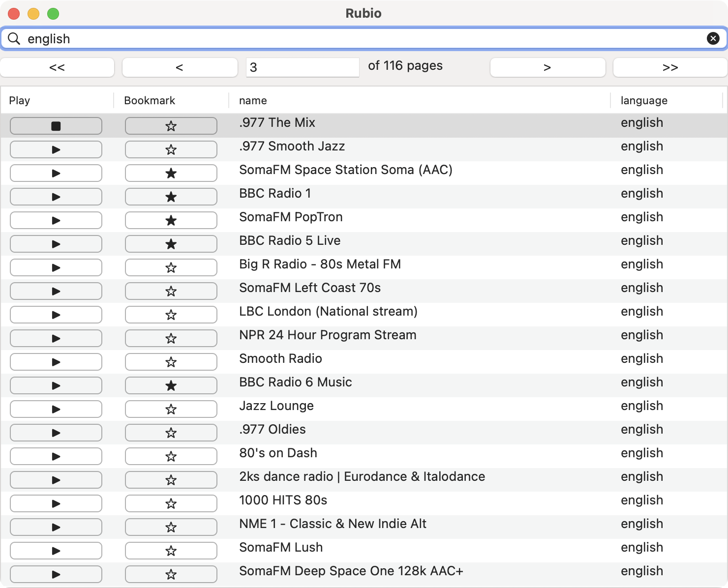Viewport: 728px width, 588px height.
Task: Click the page number field showing 3
Action: [x=303, y=67]
